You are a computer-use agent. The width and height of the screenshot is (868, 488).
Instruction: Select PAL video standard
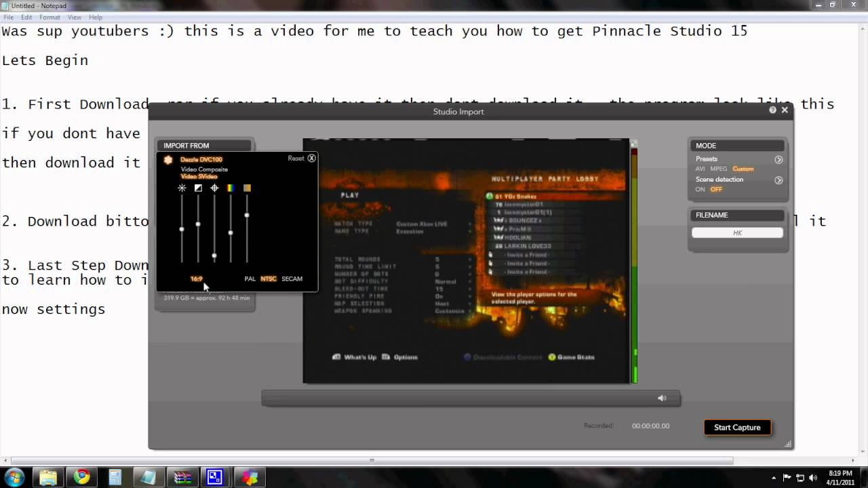pyautogui.click(x=250, y=279)
